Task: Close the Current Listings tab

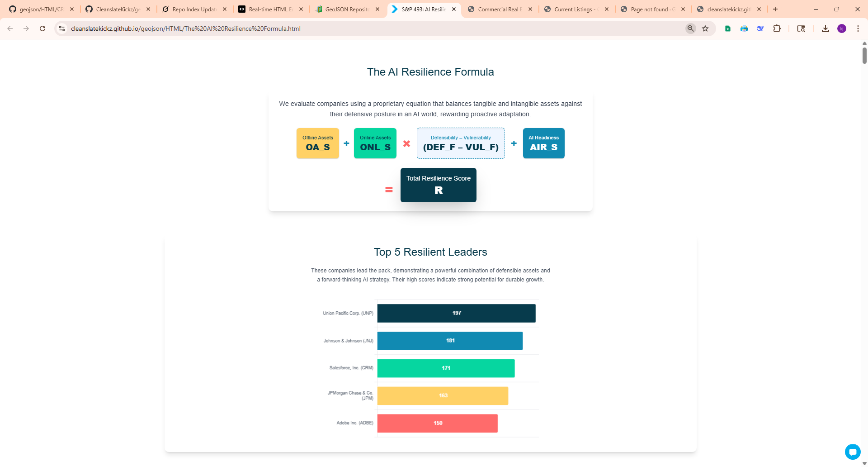Action: click(x=607, y=9)
